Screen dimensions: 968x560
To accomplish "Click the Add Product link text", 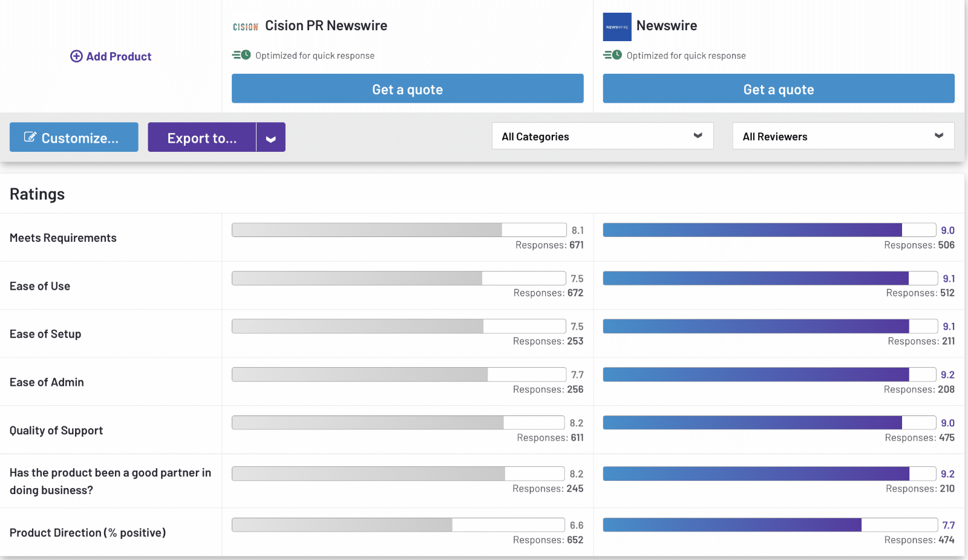I will coord(119,56).
